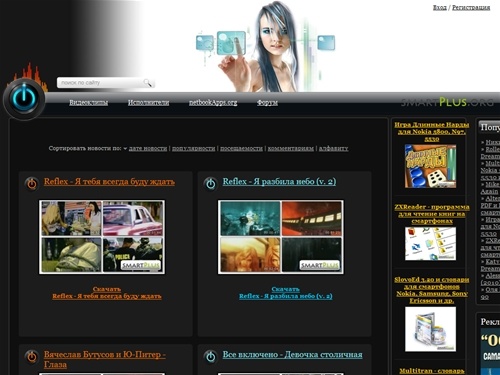
Task: Click the orange Скачать download link
Action: [x=107, y=289]
